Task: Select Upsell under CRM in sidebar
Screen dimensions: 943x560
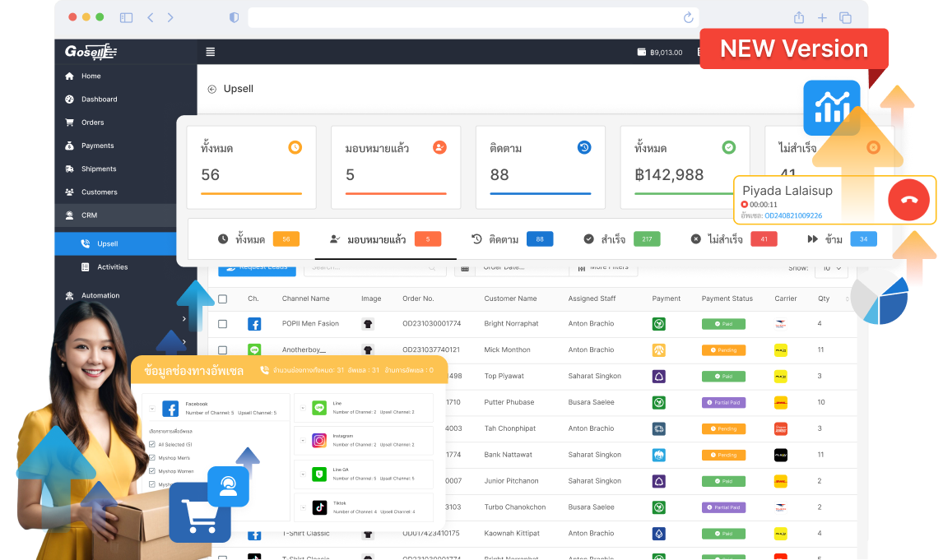Action: [x=115, y=244]
